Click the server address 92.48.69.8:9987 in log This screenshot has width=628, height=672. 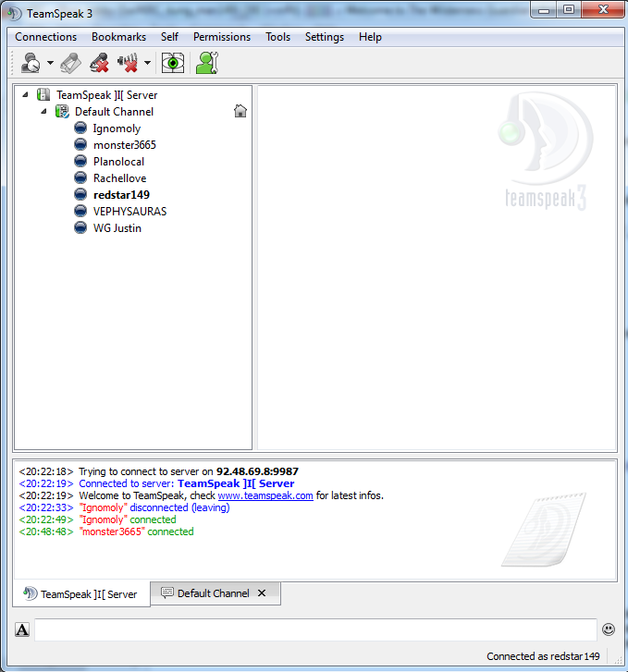click(257, 471)
